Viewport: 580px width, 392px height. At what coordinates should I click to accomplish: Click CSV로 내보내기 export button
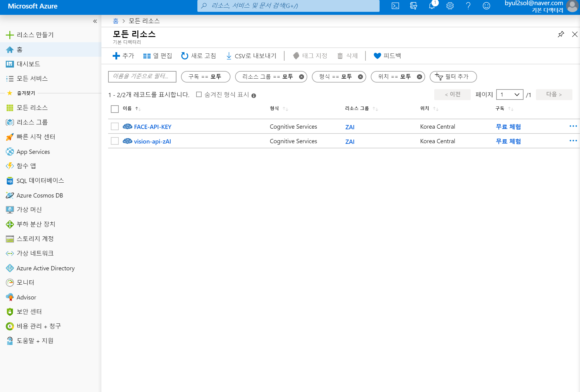click(251, 56)
